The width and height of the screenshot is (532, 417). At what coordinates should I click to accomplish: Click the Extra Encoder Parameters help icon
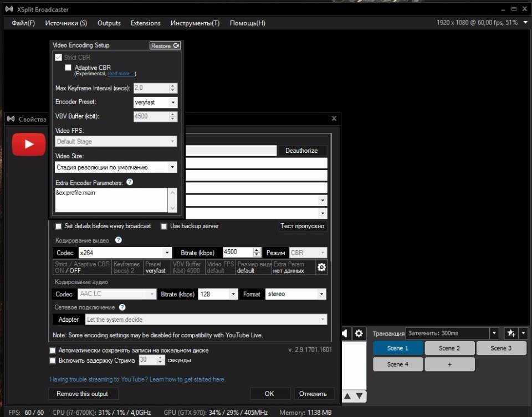coord(130,182)
